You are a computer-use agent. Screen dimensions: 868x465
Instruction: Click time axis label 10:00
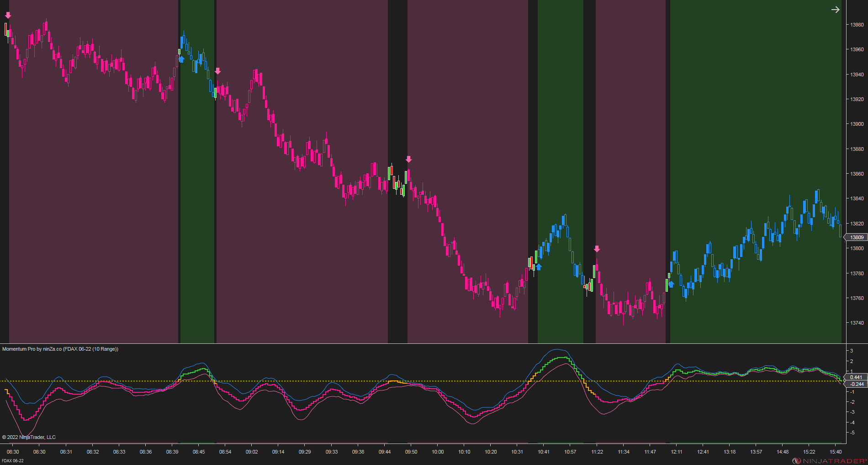click(x=438, y=452)
